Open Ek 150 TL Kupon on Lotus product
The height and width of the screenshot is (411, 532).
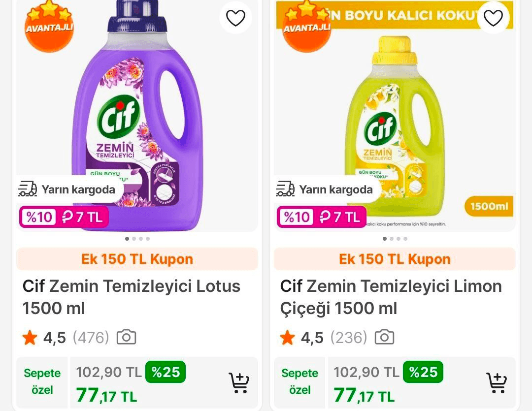[x=137, y=259]
